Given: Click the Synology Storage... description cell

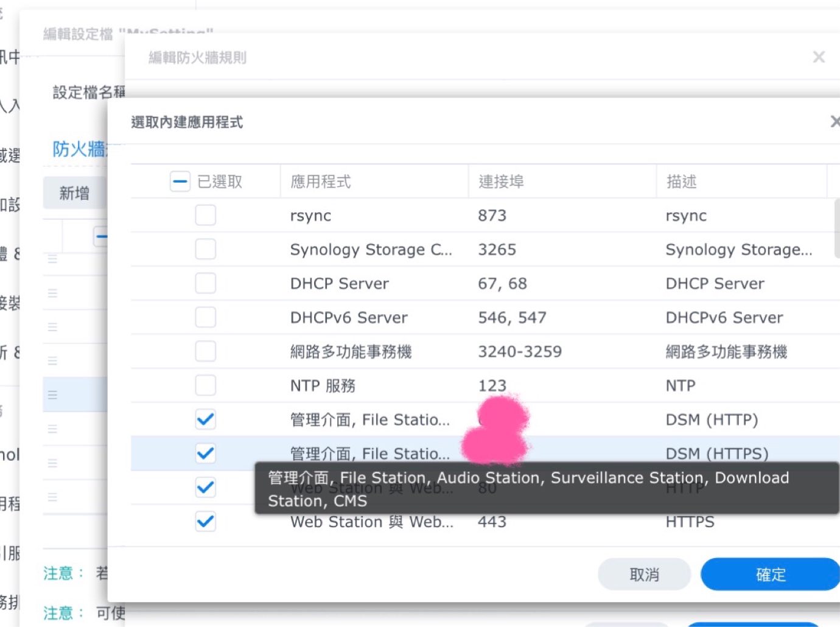Looking at the screenshot, I should (x=739, y=250).
